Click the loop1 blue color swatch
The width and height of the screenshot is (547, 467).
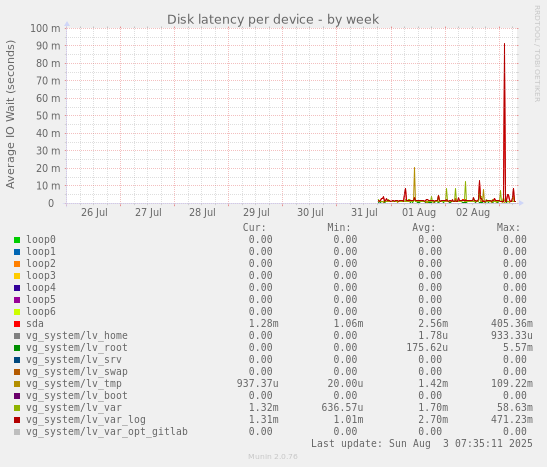pyautogui.click(x=17, y=252)
